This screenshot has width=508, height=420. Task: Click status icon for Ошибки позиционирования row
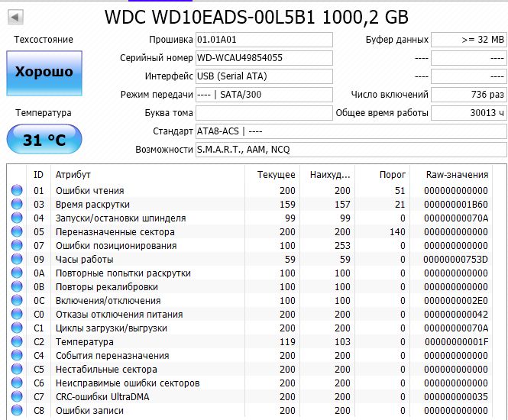[x=17, y=245]
